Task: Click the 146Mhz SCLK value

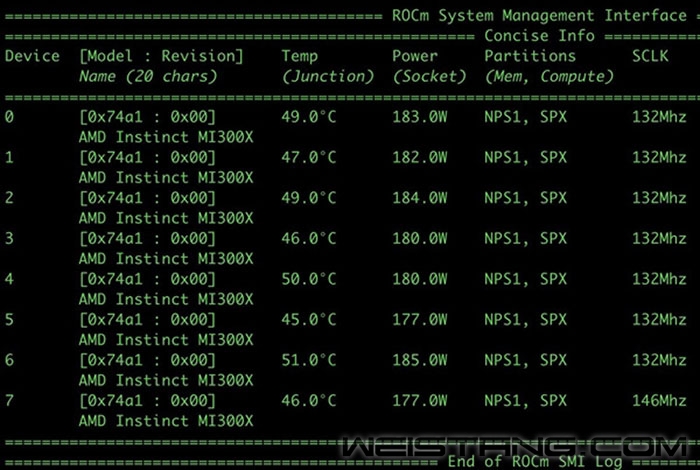Action: 659,400
